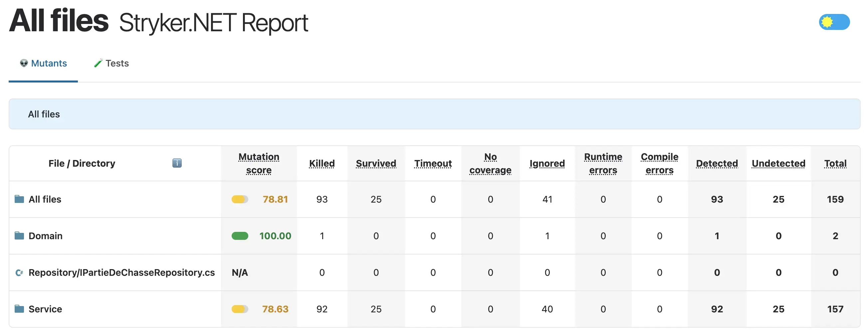Open the Mutants tab
Viewport: 868px width, 334px height.
[43, 63]
